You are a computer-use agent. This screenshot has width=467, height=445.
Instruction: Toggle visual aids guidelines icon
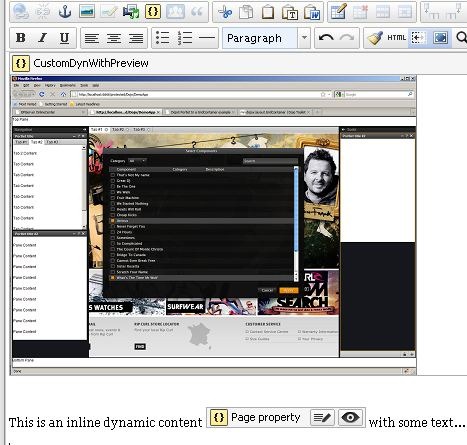coord(418,38)
